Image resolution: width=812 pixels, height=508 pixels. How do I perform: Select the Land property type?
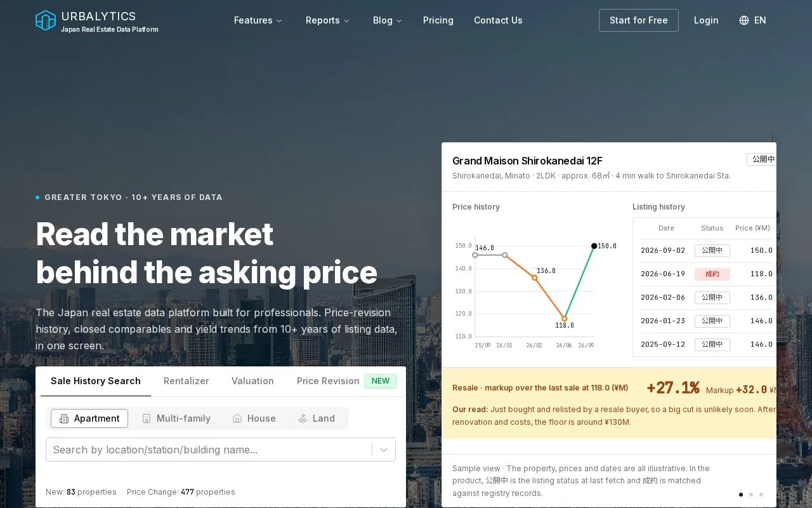point(316,418)
